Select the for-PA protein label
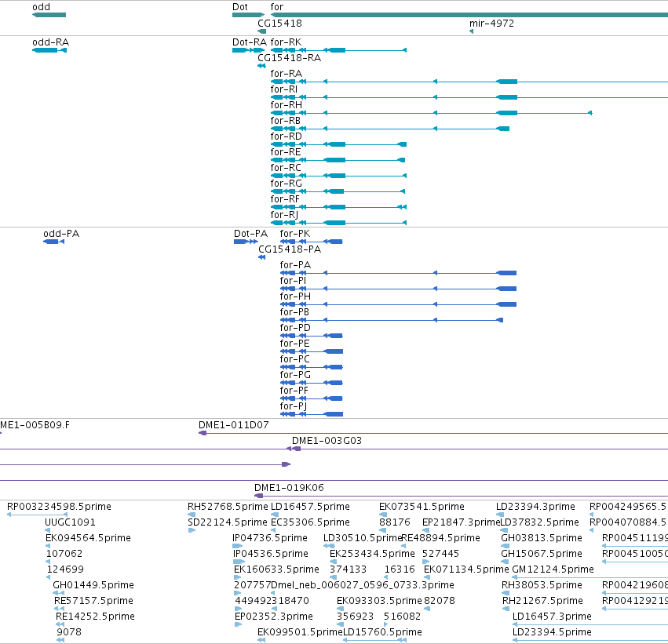The image size is (668, 644). coord(295,265)
